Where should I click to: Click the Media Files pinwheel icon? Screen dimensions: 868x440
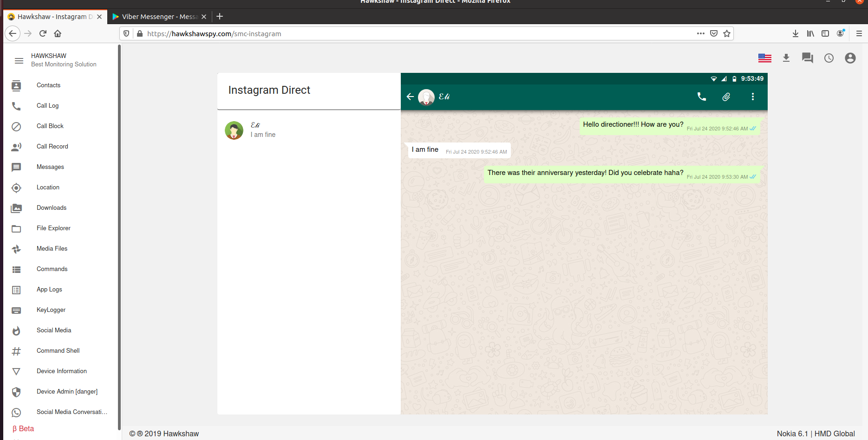[16, 249]
